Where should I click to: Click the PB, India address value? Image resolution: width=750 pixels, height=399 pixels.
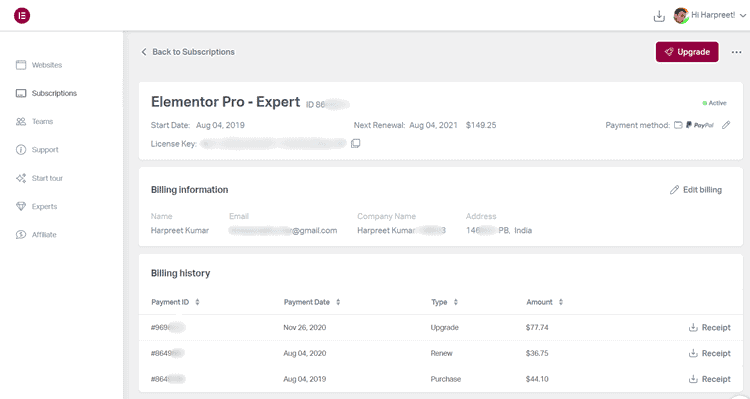point(499,230)
